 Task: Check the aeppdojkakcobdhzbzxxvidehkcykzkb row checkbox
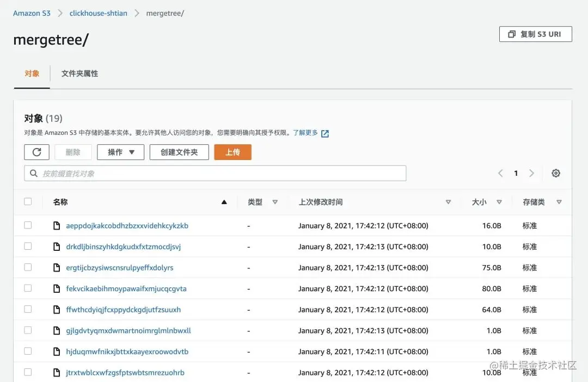[28, 225]
